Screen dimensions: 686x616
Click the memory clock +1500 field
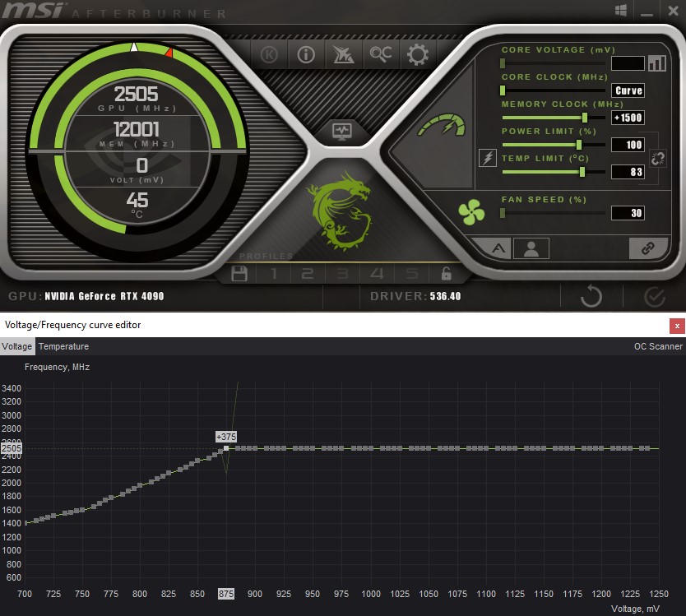[628, 118]
